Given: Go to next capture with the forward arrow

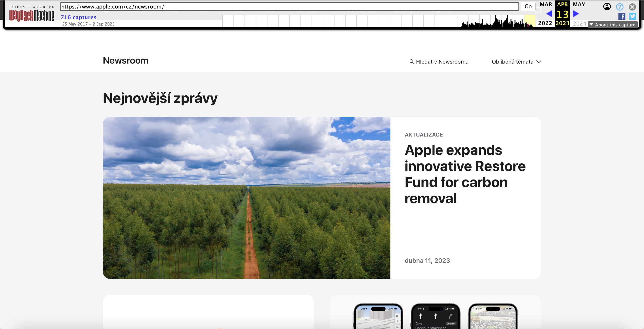Looking at the screenshot, I should pyautogui.click(x=575, y=14).
